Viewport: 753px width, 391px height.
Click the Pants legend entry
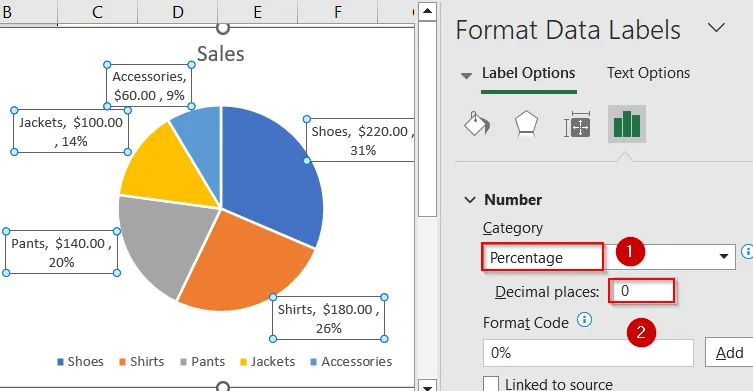202,362
